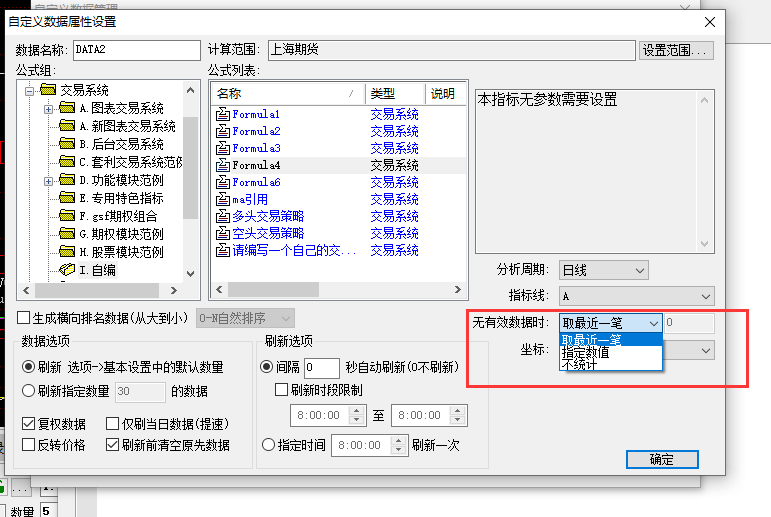The height and width of the screenshot is (517, 771).
Task: Choose 指定数值 in dropdown list
Action: (611, 352)
